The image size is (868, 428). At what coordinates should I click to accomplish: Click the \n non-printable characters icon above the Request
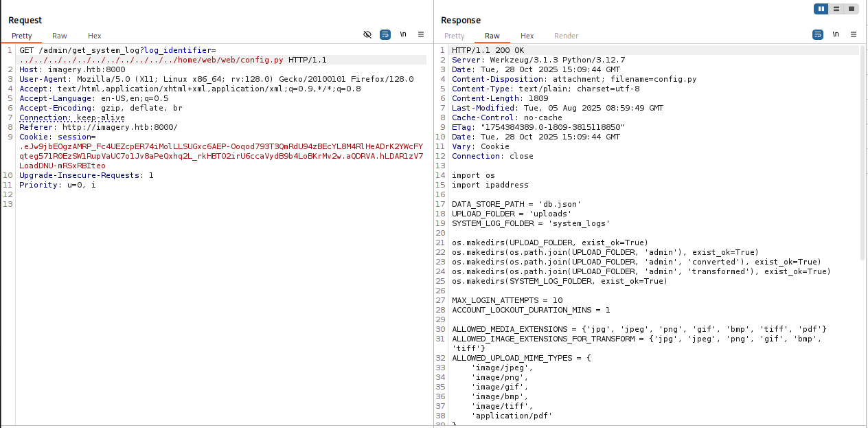403,34
